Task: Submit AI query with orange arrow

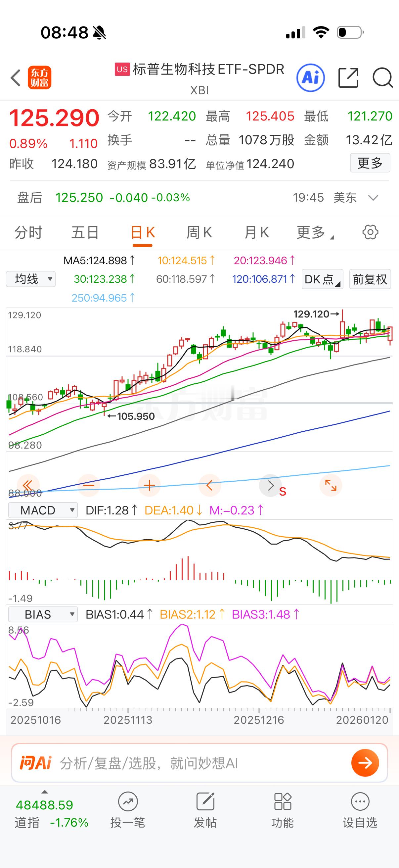Action: [365, 763]
